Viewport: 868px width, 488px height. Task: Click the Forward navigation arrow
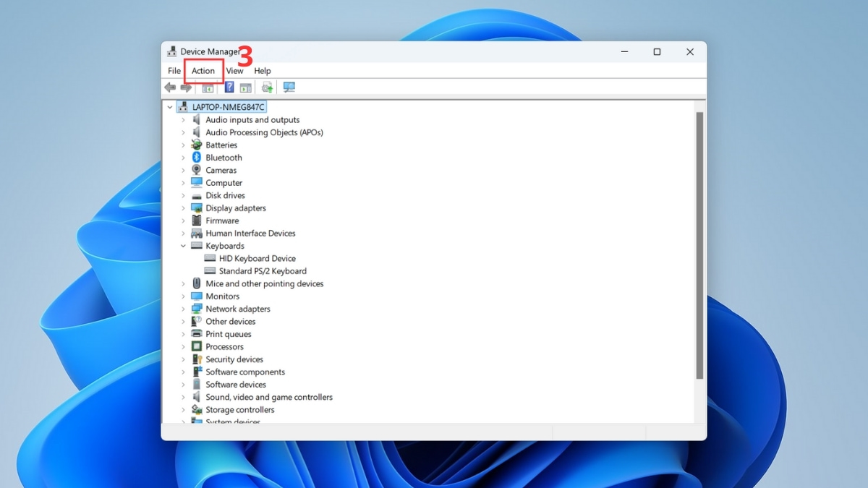[186, 87]
